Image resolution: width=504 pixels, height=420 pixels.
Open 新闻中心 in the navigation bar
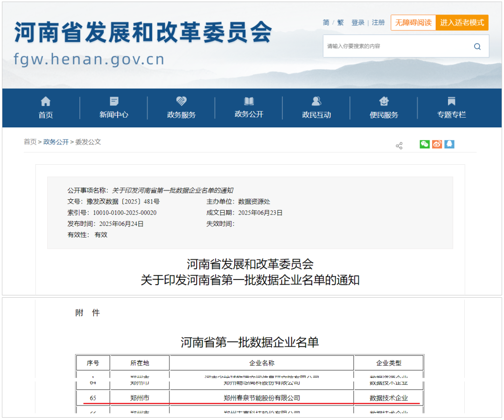[x=113, y=108]
